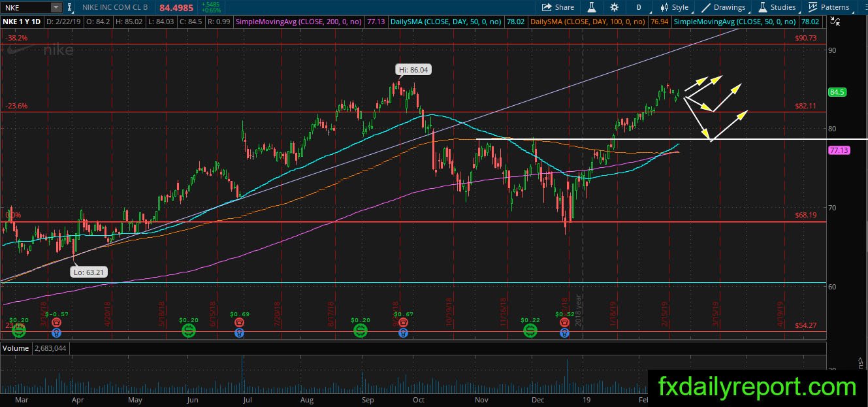Click the $-0.57 earnings phone icon
The width and height of the screenshot is (868, 407).
57,322
